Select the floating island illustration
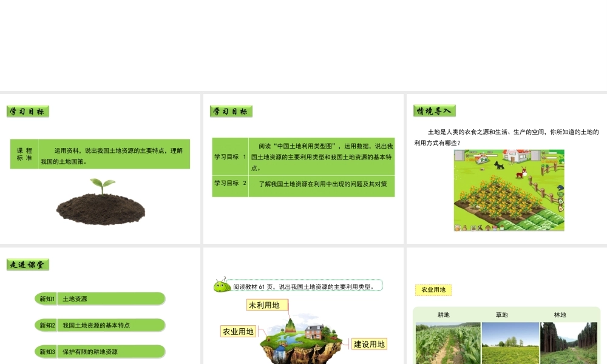Viewport: 607px width, 364px height. point(302,340)
